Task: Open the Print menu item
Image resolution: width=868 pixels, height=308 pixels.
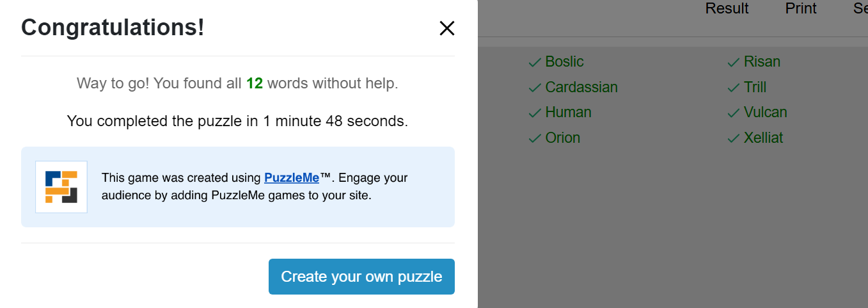Action: (801, 8)
